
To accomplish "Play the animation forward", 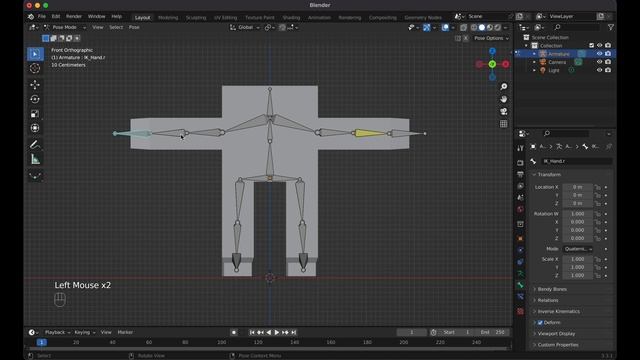I will [x=277, y=332].
